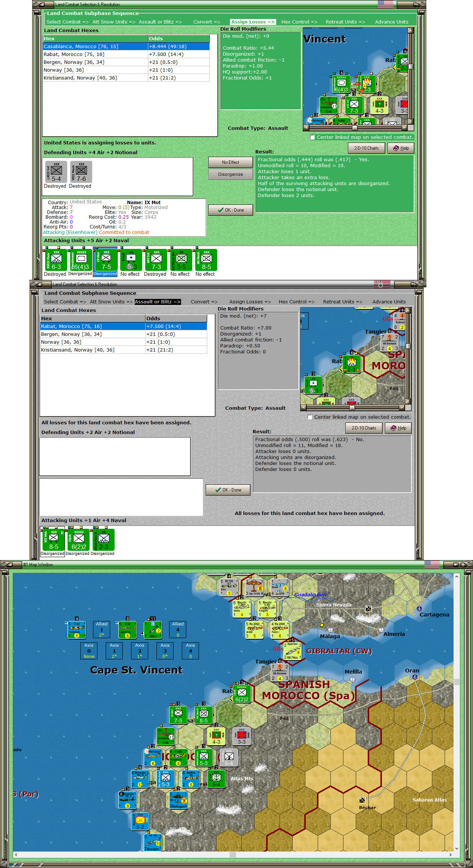Select the XVIII Para 6-3 attacking unit
This screenshot has height=868, width=473.
[56, 260]
